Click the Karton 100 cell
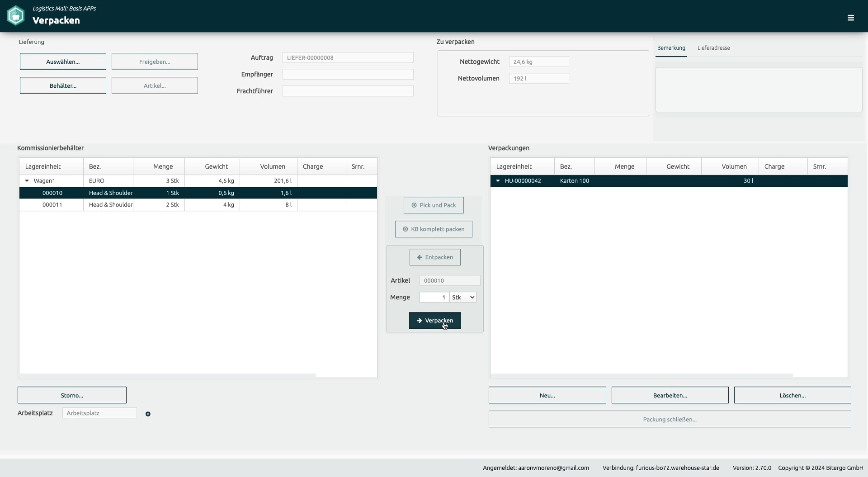 click(x=574, y=181)
